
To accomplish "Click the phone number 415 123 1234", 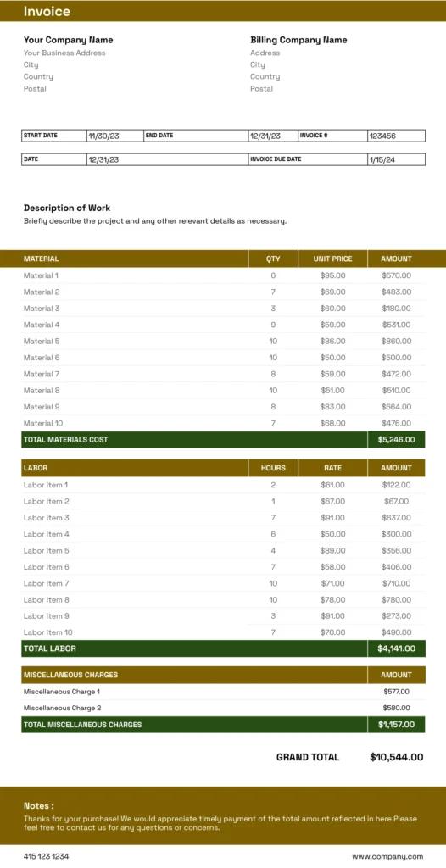I will point(47,856).
